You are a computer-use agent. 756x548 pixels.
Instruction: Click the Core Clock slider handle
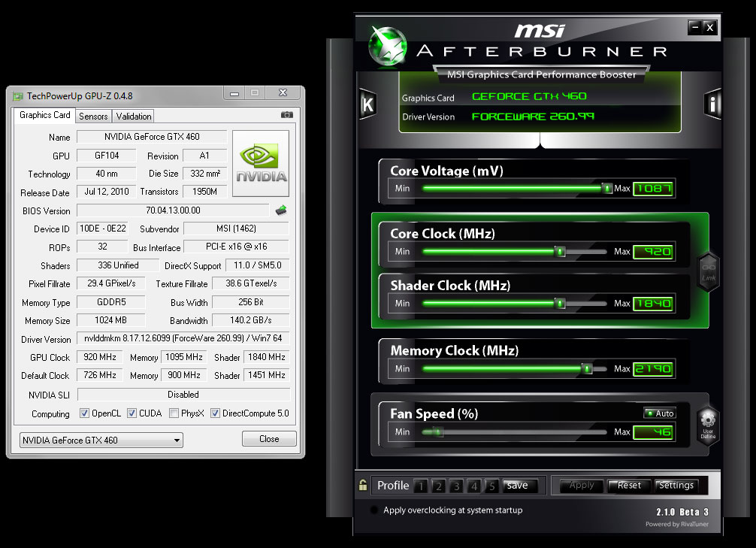click(560, 251)
